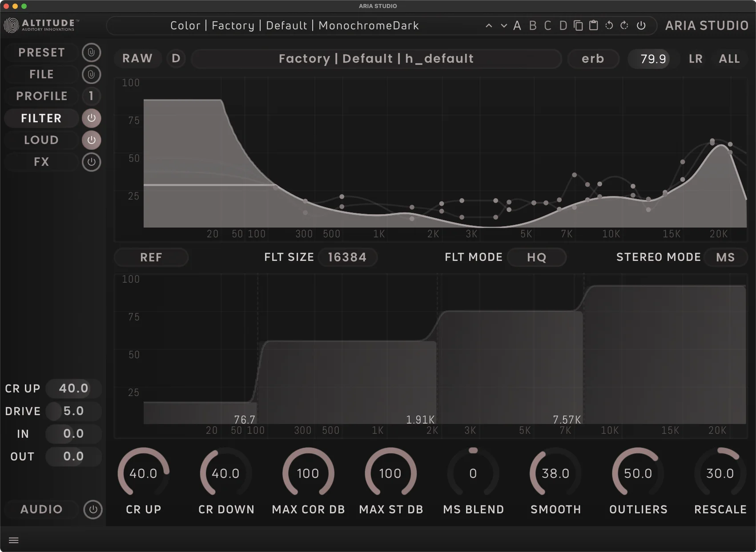Image resolution: width=756 pixels, height=552 pixels.
Task: Click the paperclip icon next to PRESET
Action: (92, 52)
